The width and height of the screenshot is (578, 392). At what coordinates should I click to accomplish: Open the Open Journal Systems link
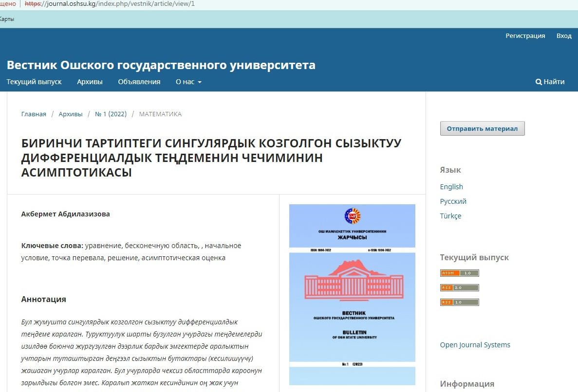(475, 345)
